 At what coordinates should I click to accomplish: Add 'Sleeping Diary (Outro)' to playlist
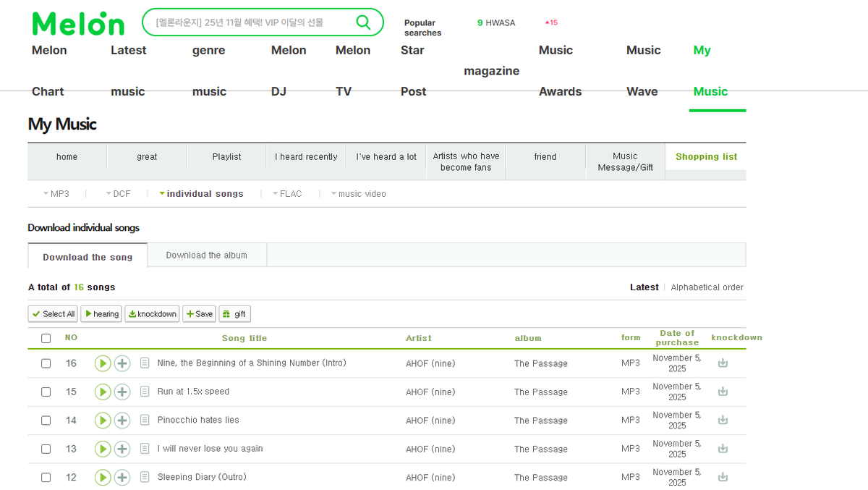122,478
